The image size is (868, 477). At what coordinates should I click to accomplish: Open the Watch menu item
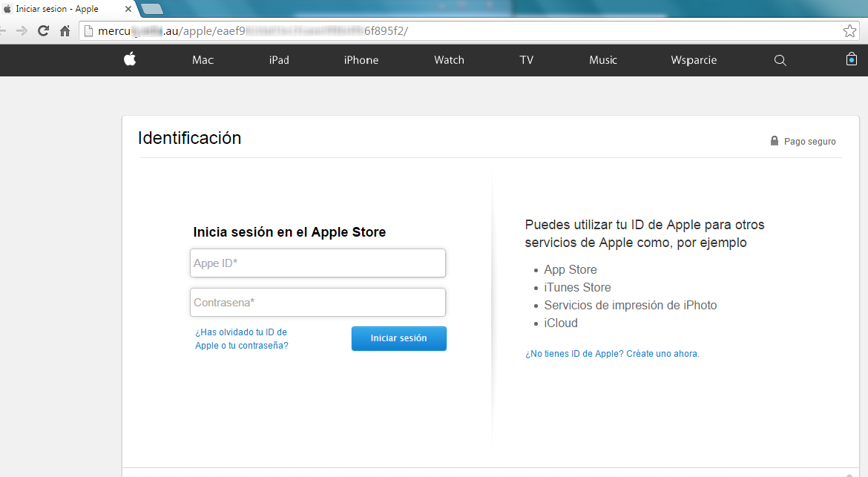(449, 60)
